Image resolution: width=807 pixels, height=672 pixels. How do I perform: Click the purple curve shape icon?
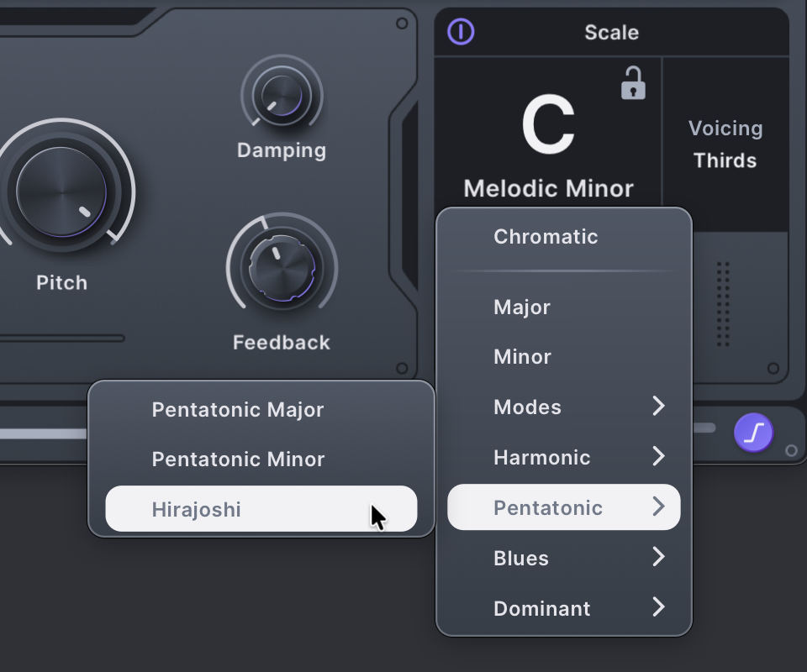point(753,433)
